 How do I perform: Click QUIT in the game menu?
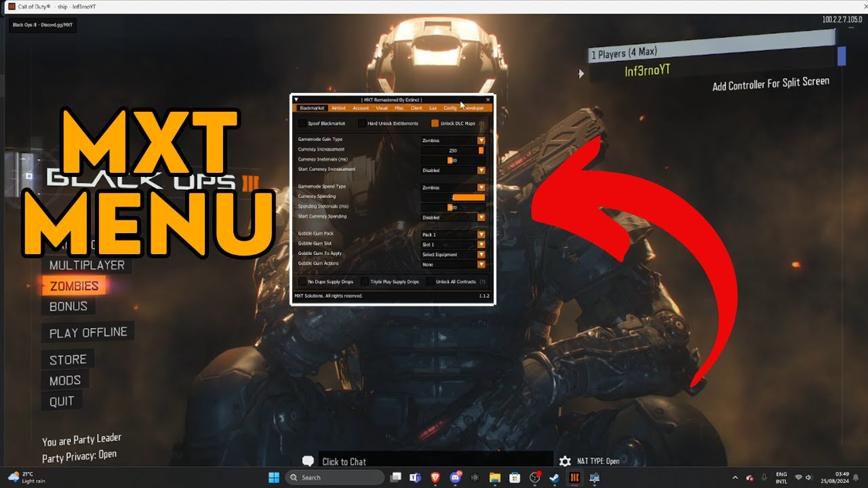click(x=62, y=401)
